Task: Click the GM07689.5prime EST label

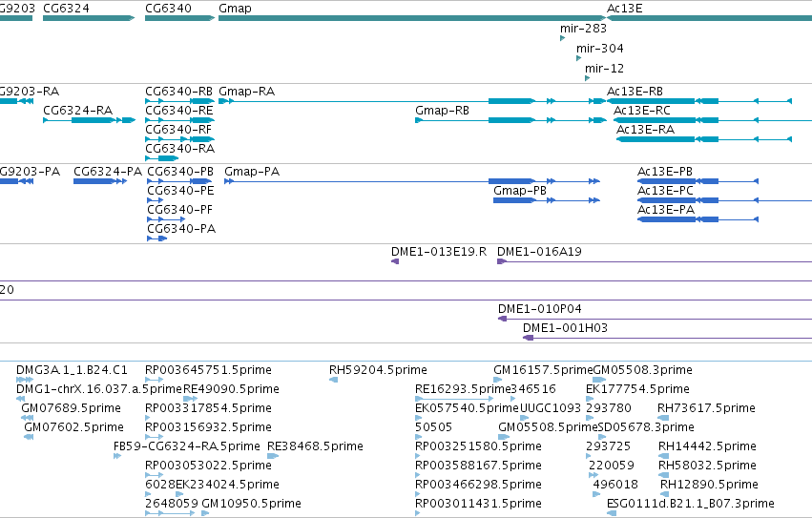Action: point(71,408)
